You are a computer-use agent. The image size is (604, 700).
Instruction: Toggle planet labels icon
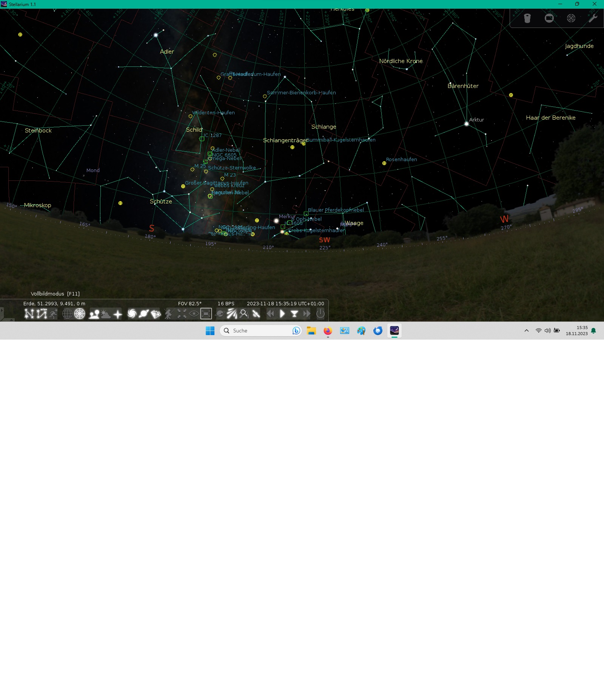[x=144, y=314]
